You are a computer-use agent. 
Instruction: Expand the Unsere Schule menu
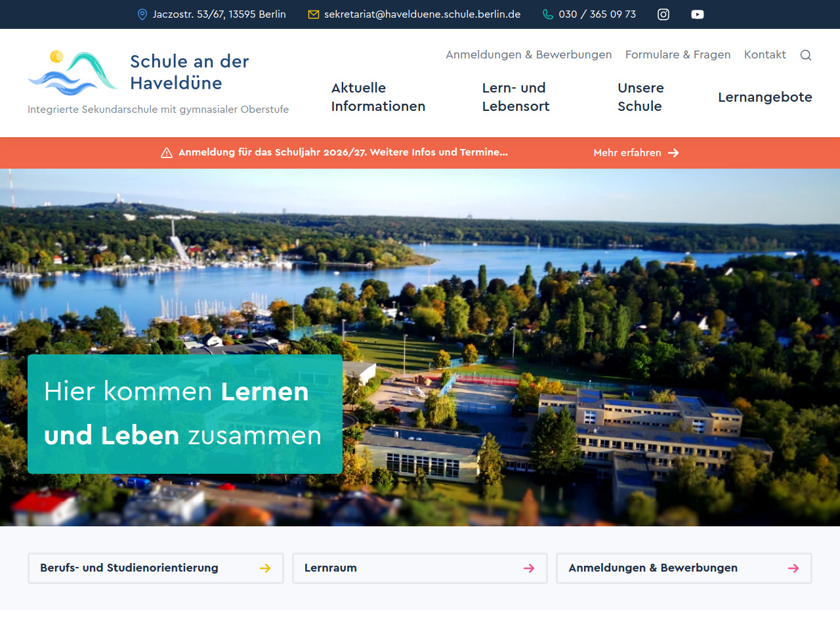click(640, 97)
